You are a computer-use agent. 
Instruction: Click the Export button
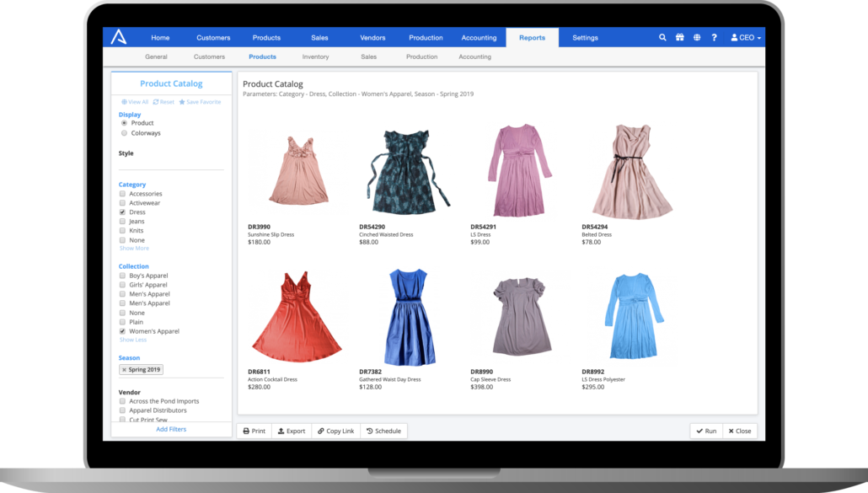point(292,431)
